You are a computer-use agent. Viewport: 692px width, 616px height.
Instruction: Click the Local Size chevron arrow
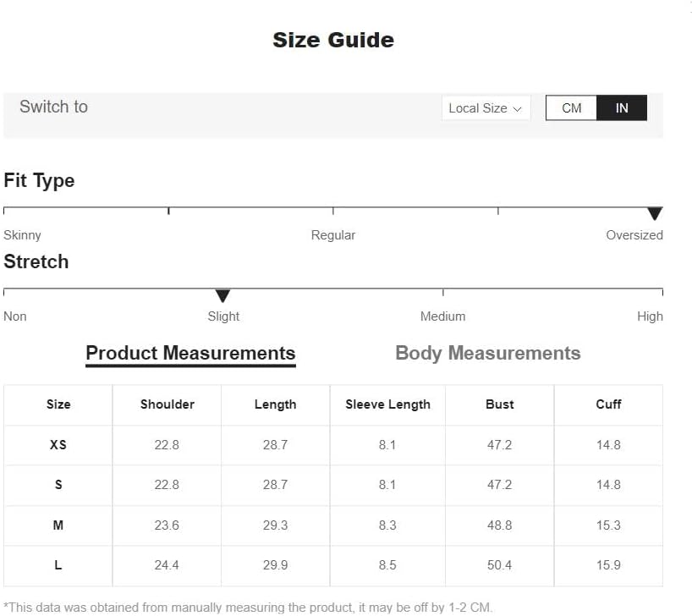click(x=518, y=109)
